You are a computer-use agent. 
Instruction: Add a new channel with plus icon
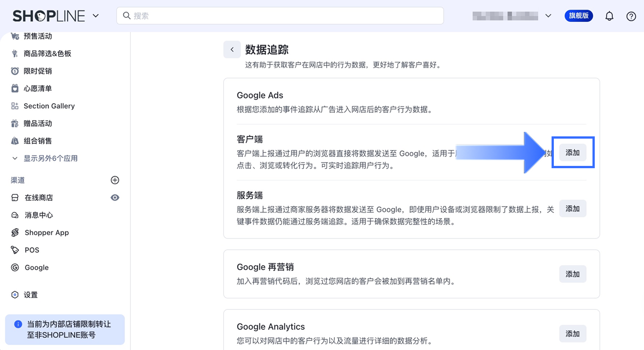(x=115, y=180)
